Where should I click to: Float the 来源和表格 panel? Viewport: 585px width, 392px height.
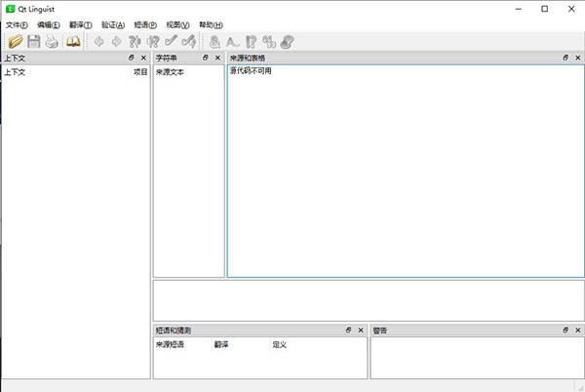click(x=565, y=58)
